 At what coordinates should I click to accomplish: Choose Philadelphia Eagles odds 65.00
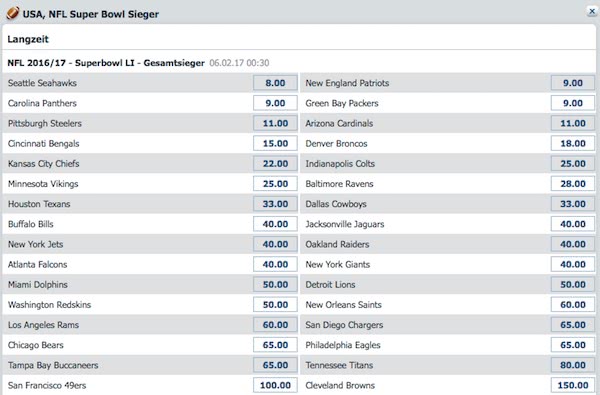pyautogui.click(x=573, y=345)
